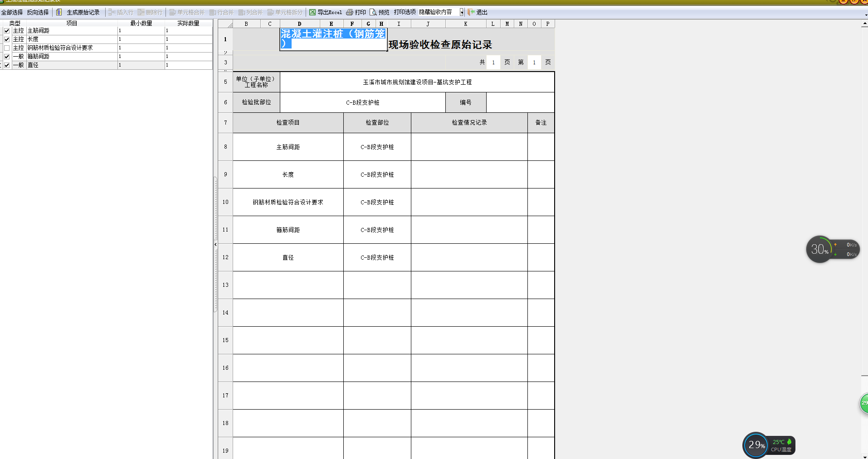Click the 反向选择 toolbar item

tap(38, 12)
